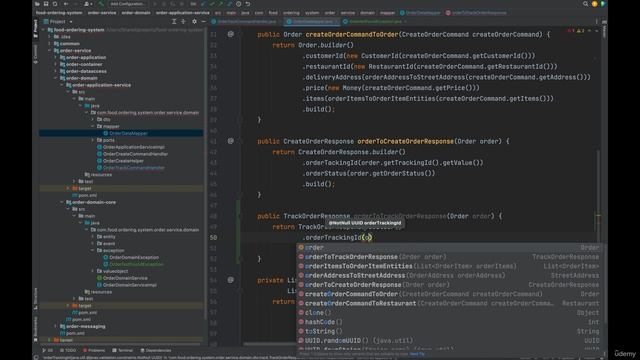Click food-ordering-system breadcrumb

(59, 13)
